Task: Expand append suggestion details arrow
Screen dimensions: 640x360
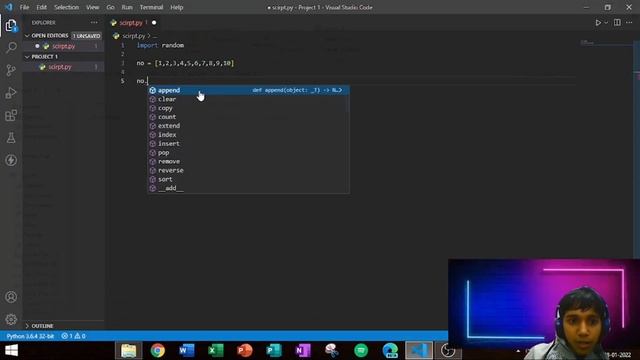Action: [x=340, y=90]
